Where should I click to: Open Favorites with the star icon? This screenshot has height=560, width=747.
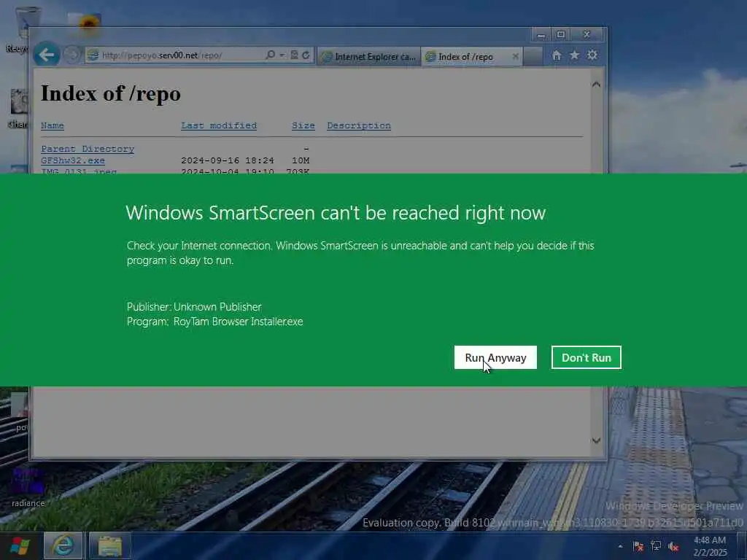click(x=575, y=55)
